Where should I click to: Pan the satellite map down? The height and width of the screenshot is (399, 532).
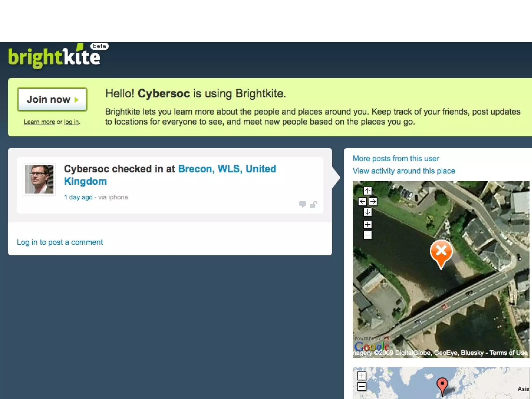point(367,212)
